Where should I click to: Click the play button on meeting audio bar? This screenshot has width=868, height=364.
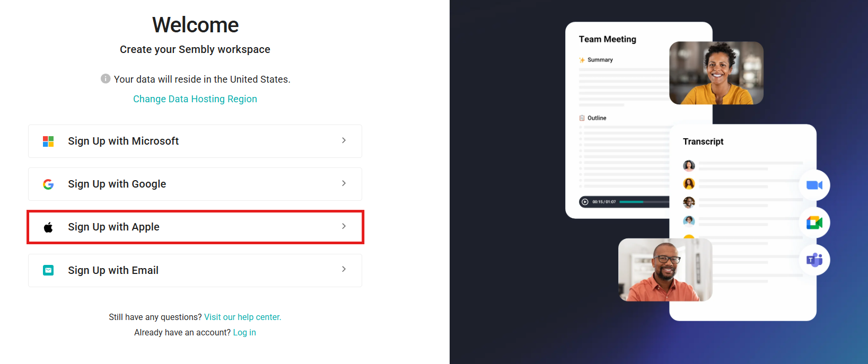(x=585, y=202)
